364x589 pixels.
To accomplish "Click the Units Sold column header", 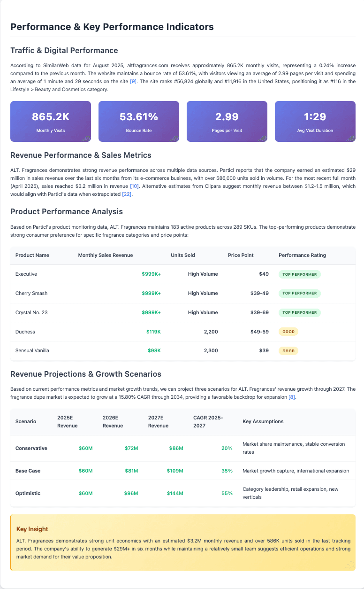I will [183, 255].
